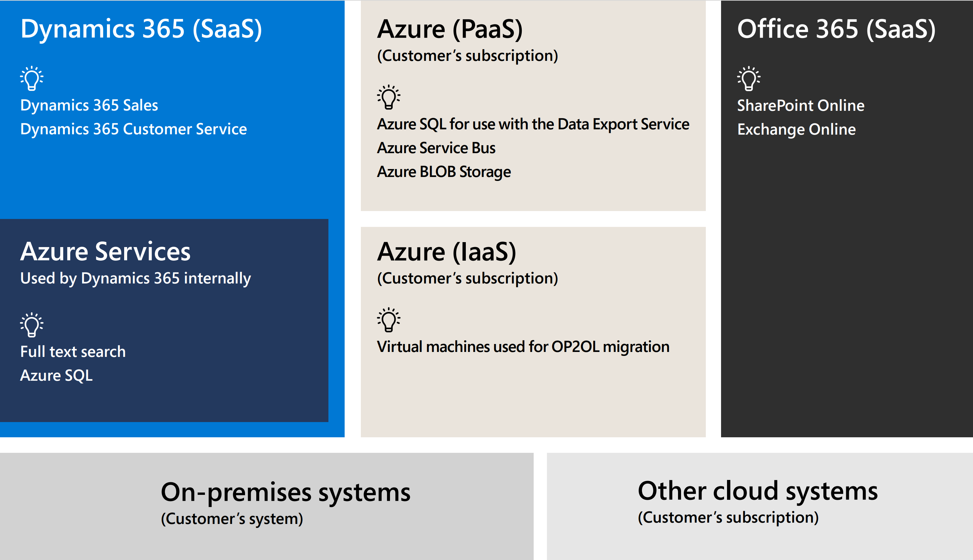The image size is (973, 560).
Task: Click the lightbulb icon in Azure (IaaS) box
Action: click(x=388, y=319)
